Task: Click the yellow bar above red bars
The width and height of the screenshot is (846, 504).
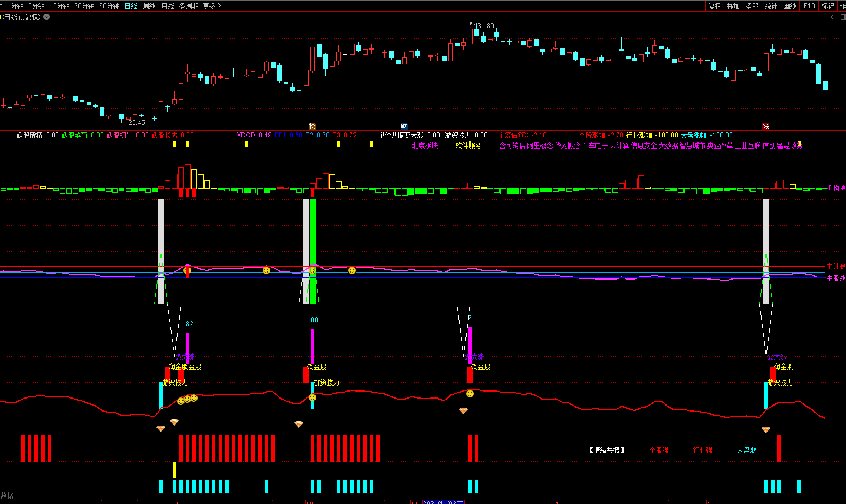Action: (x=174, y=469)
